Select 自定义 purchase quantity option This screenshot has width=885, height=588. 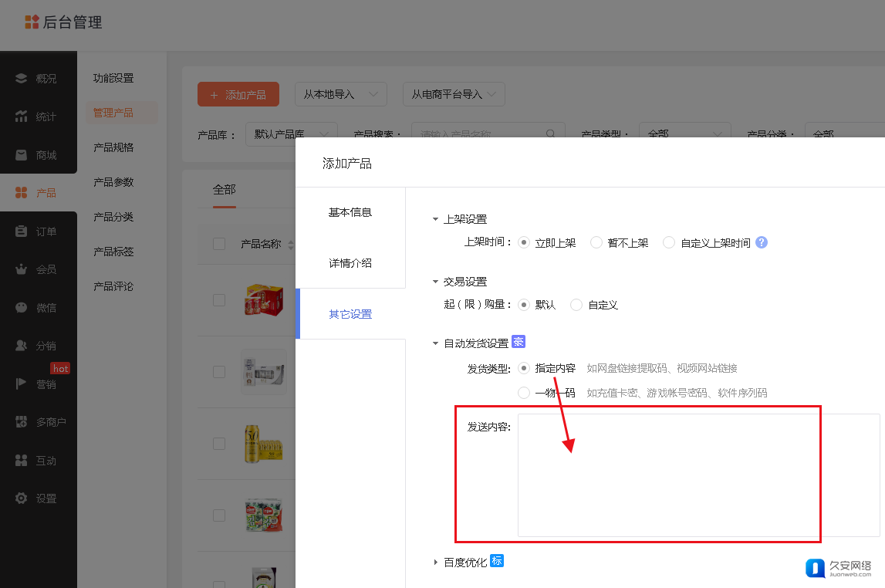click(x=576, y=305)
